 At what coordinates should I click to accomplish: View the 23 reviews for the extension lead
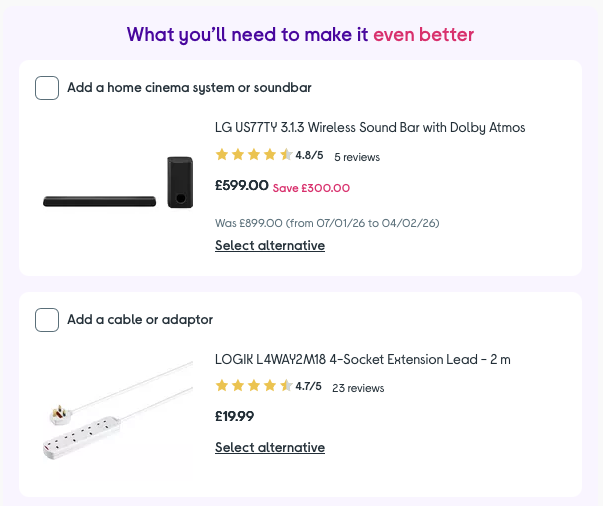358,388
